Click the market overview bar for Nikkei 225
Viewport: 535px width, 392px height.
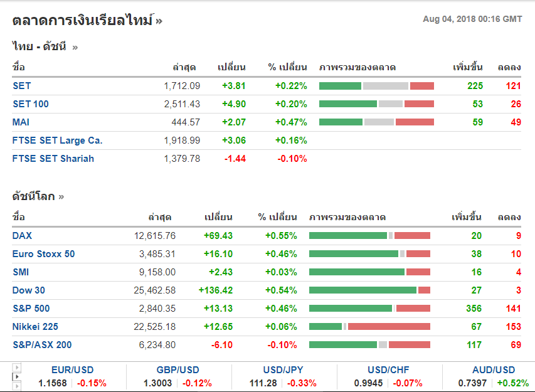click(x=369, y=327)
